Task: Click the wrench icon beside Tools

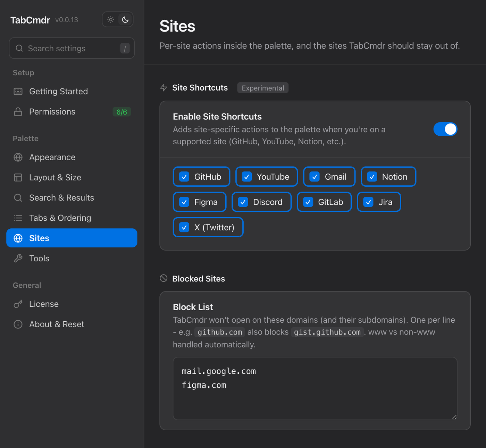Action: coord(18,259)
